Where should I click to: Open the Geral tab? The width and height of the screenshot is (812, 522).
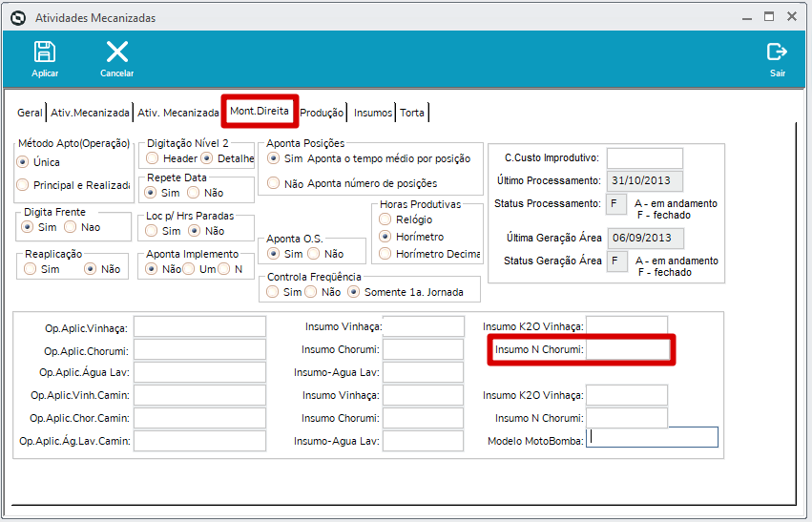click(30, 113)
